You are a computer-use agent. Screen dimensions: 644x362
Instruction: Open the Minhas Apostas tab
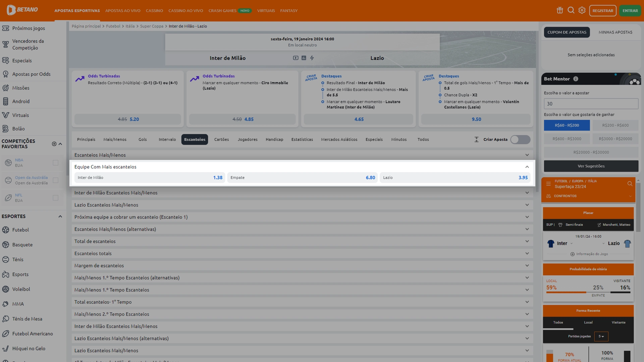(615, 32)
